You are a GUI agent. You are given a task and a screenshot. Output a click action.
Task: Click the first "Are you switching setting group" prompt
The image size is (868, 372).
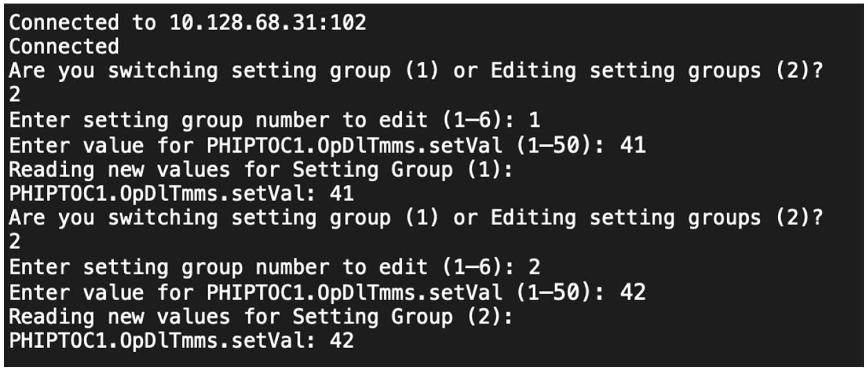(199, 71)
